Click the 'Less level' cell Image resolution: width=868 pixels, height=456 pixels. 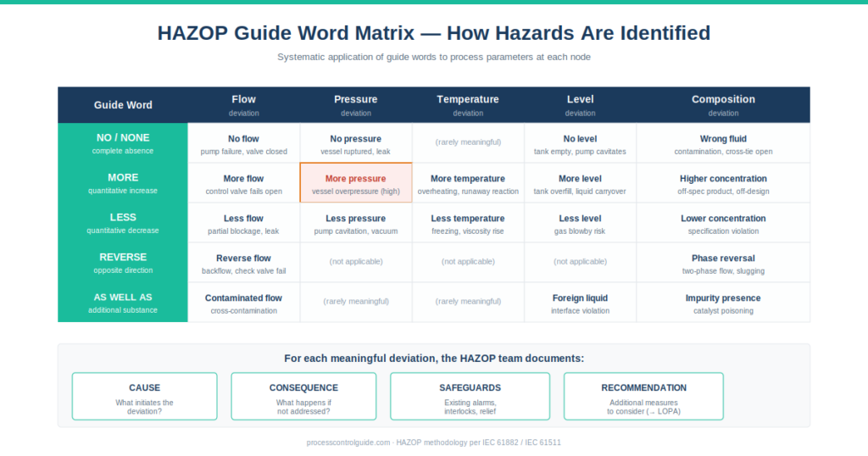(580, 222)
